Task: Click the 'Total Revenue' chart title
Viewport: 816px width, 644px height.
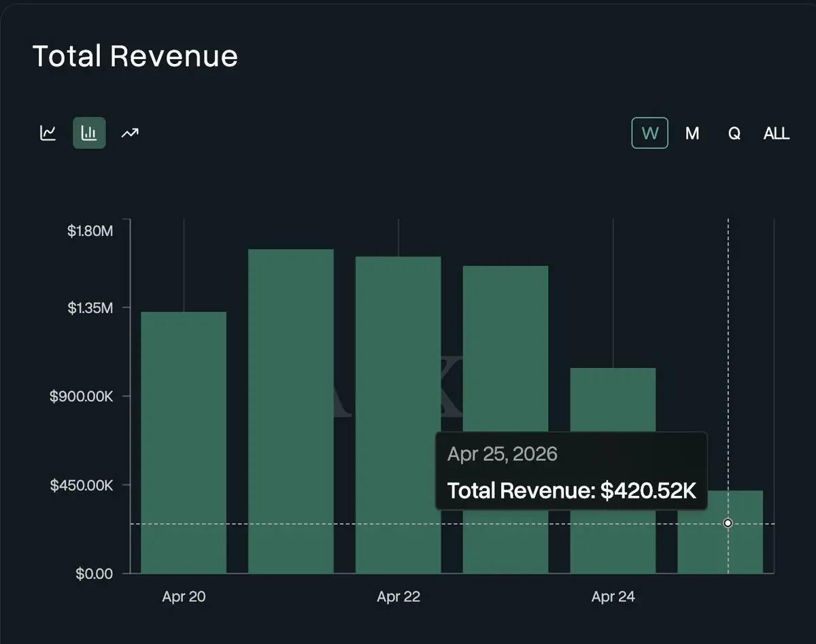Action: point(135,56)
